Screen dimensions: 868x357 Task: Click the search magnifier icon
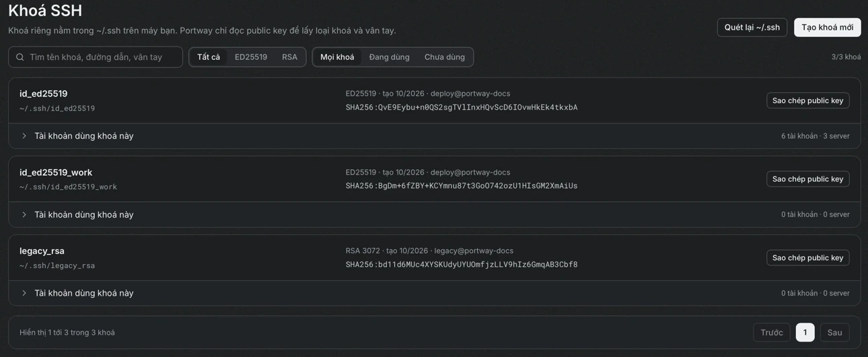click(x=20, y=57)
